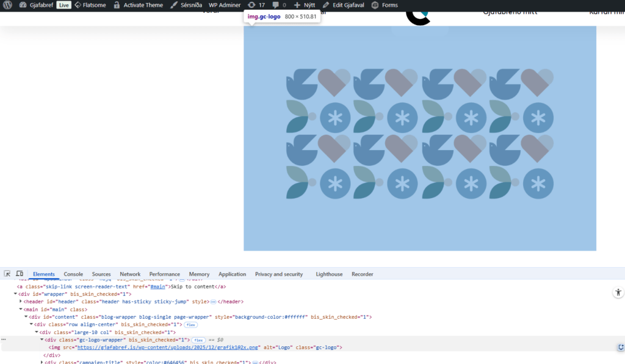Open Sérsníða customizer in admin bar

tap(187, 5)
